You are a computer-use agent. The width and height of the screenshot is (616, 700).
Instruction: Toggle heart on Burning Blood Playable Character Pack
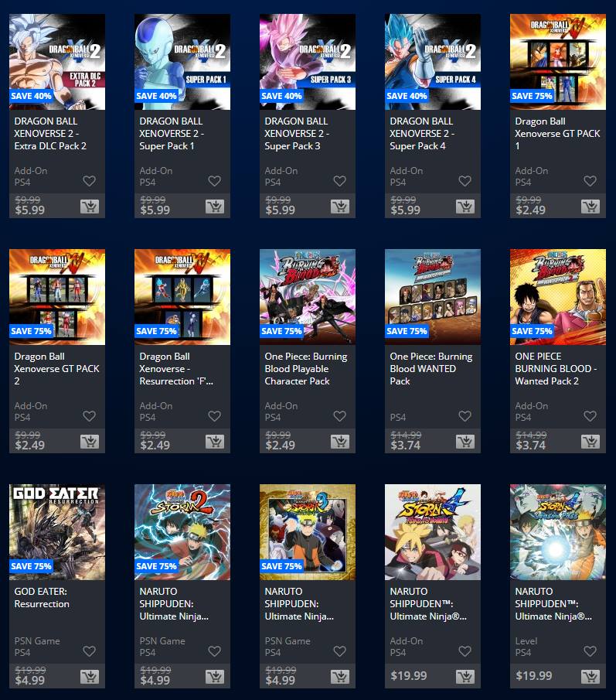339,416
